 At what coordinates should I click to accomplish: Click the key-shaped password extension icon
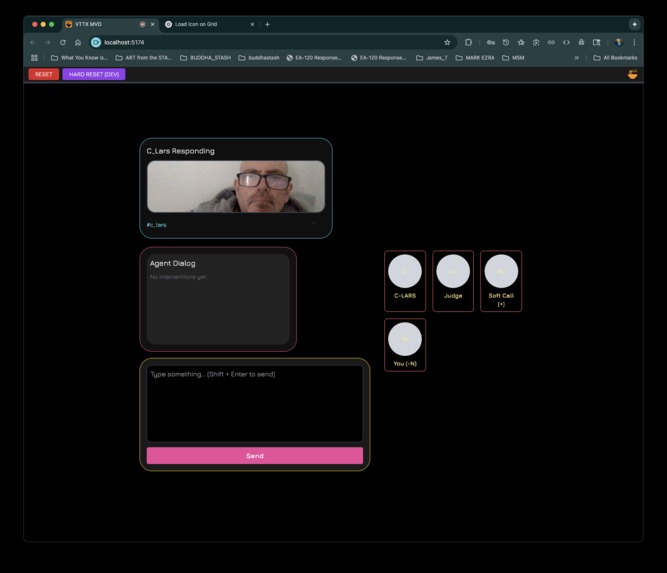(490, 42)
